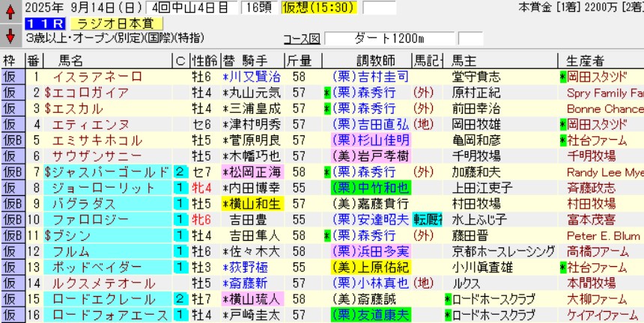Screen dimensions: 644x323
Task: Click green marker beside ロードホースクラブ in row 15
Action: click(447, 298)
